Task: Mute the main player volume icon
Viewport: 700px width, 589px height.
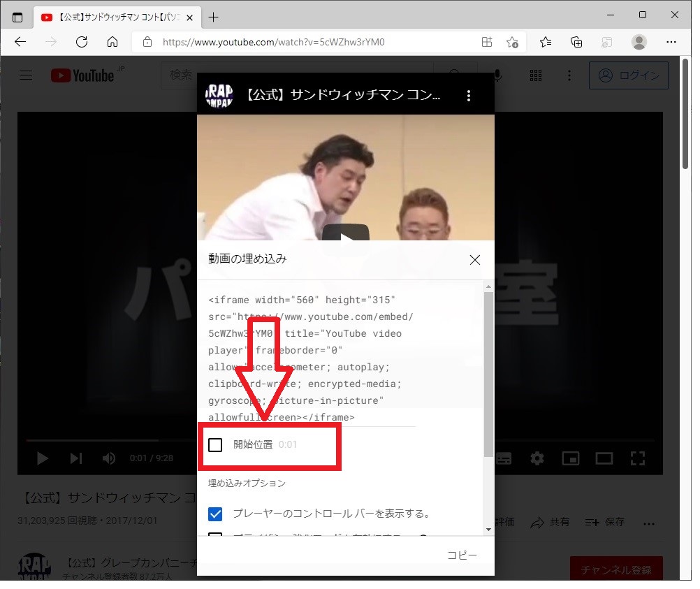Action: [x=109, y=458]
